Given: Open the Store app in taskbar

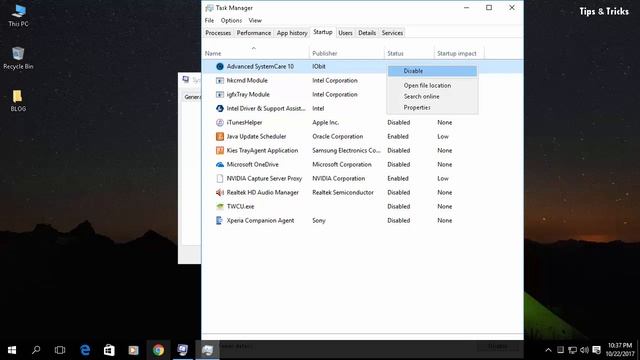Looking at the screenshot, I should (109, 350).
